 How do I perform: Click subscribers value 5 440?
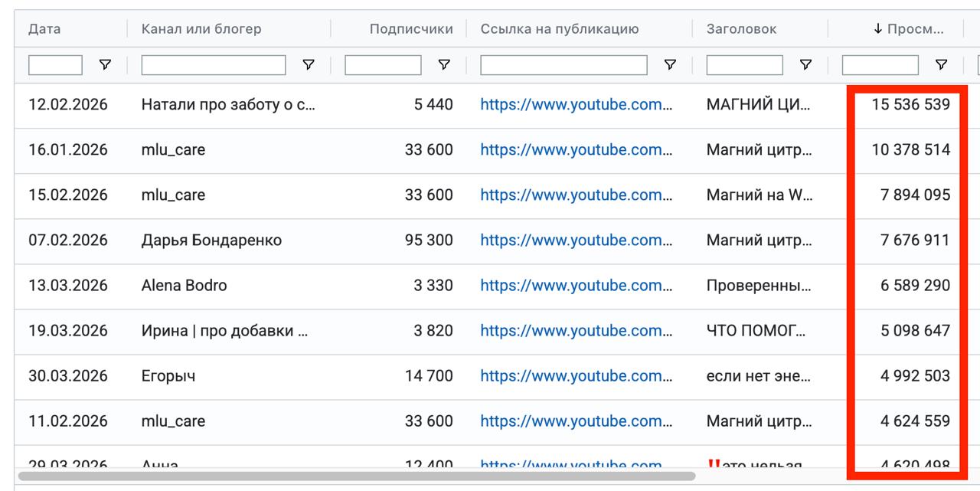433,105
